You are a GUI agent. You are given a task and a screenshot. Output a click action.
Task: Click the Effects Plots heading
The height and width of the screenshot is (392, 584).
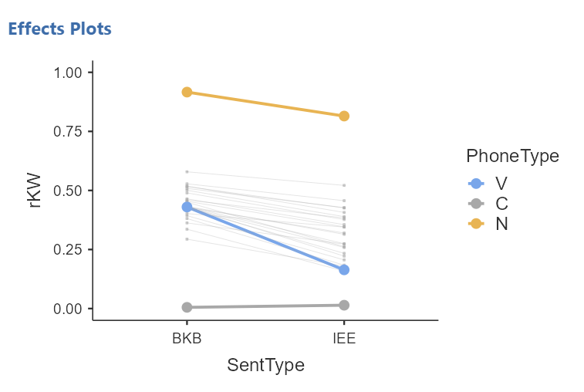click(x=59, y=29)
